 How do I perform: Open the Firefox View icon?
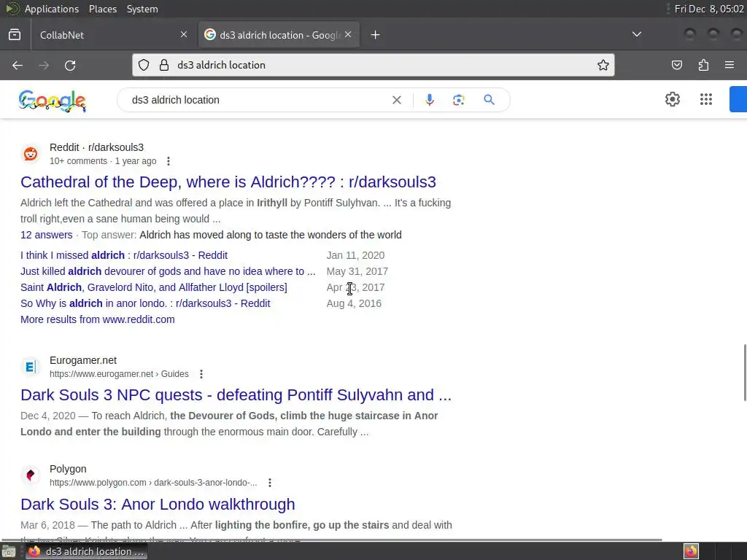pyautogui.click(x=15, y=35)
